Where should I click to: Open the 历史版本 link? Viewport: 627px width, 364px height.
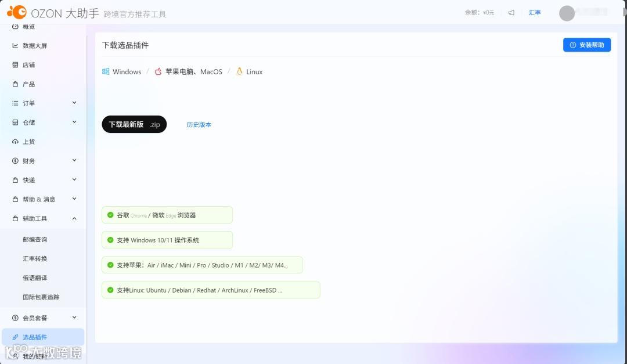(199, 124)
